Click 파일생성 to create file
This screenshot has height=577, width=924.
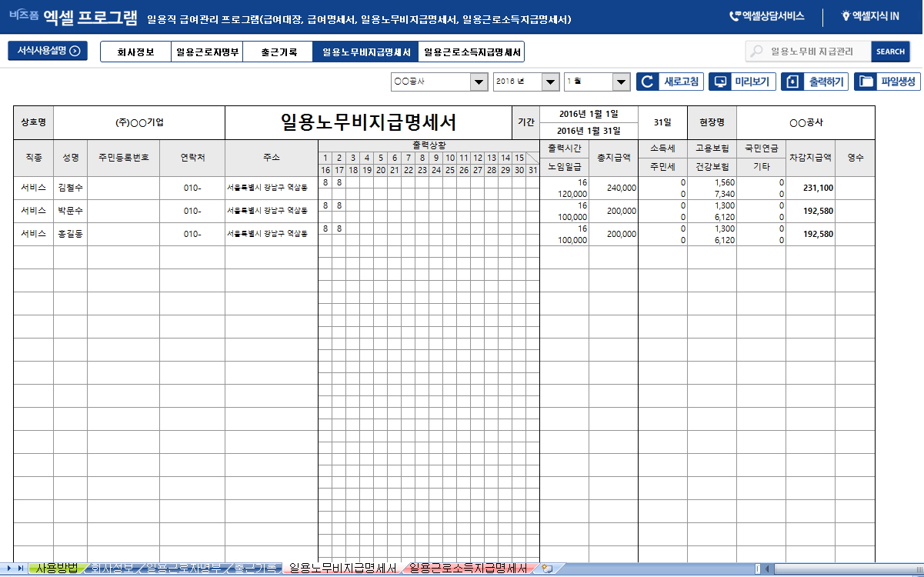887,82
